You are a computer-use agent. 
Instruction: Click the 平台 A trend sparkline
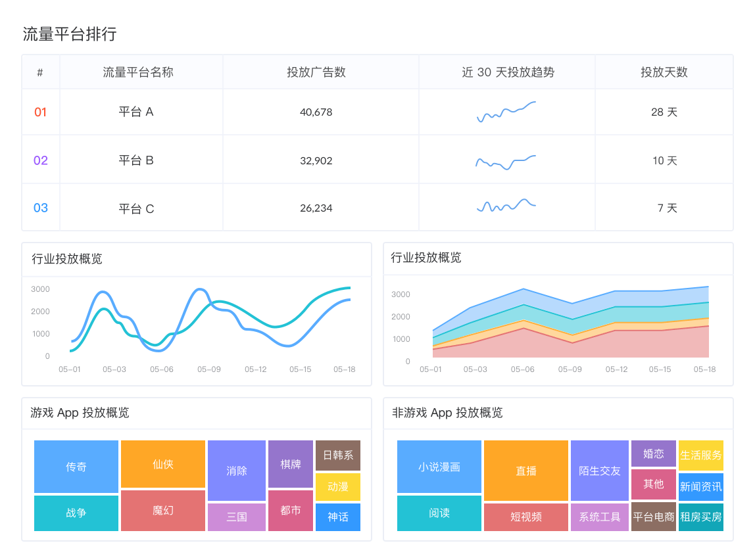pyautogui.click(x=506, y=112)
